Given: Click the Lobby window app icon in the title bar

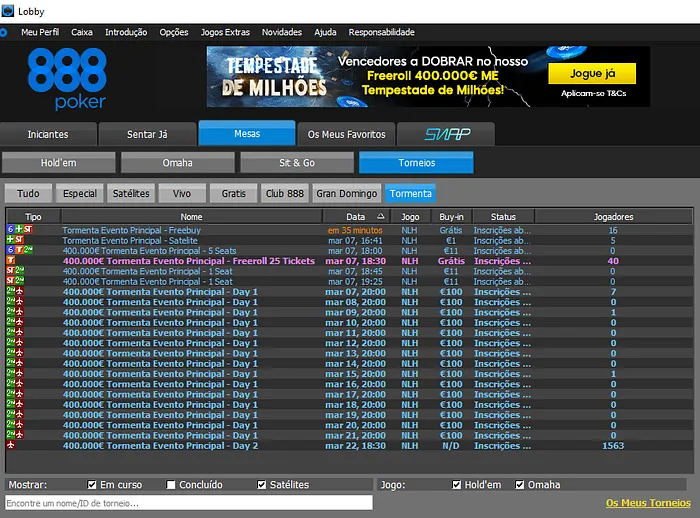Looking at the screenshot, I should click(8, 11).
